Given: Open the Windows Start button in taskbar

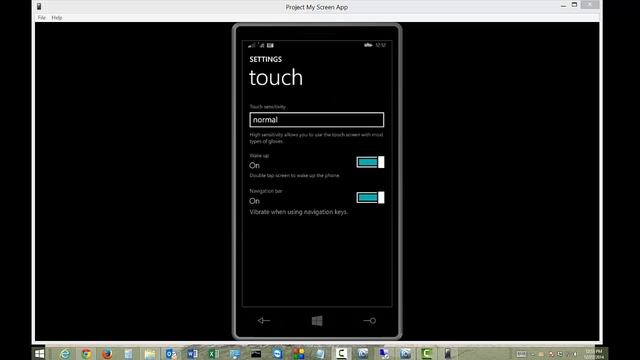Looking at the screenshot, I should (x=40, y=353).
